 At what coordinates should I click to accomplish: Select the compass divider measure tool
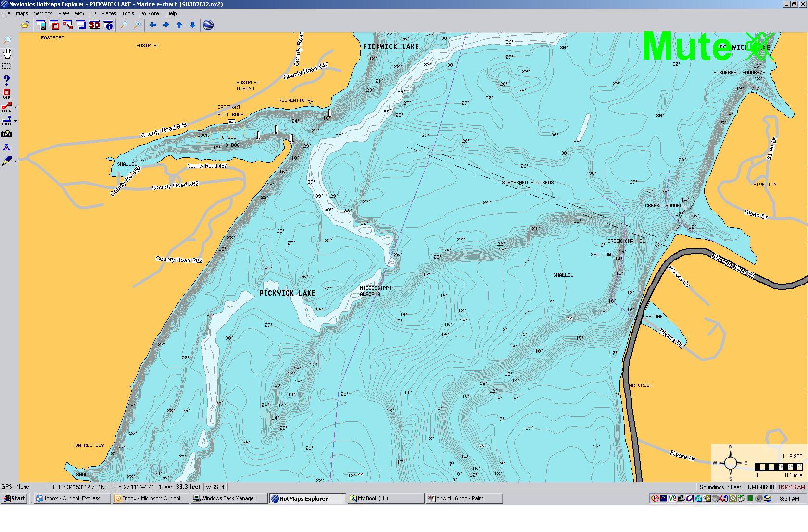[7, 148]
